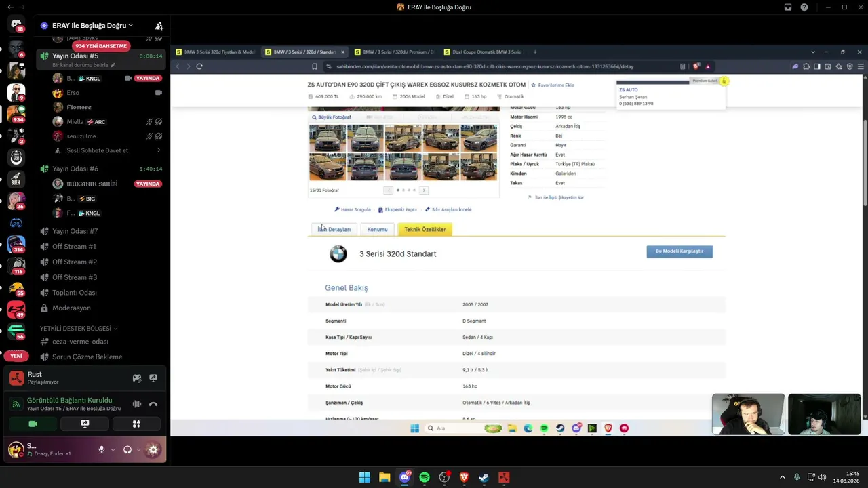Viewport: 868px width, 488px height.
Task: Click the İlan ile İlgili Şikayetim Var link
Action: tap(559, 197)
